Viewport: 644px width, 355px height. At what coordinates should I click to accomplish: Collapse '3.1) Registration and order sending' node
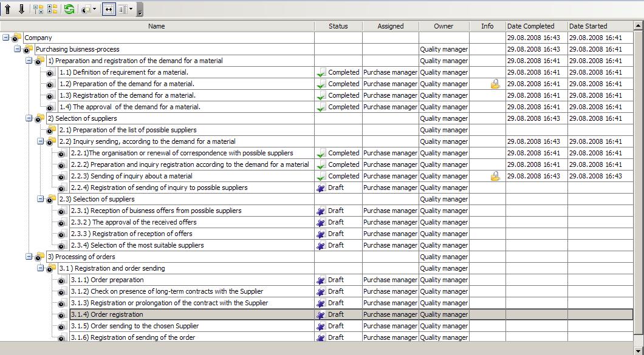tap(40, 268)
